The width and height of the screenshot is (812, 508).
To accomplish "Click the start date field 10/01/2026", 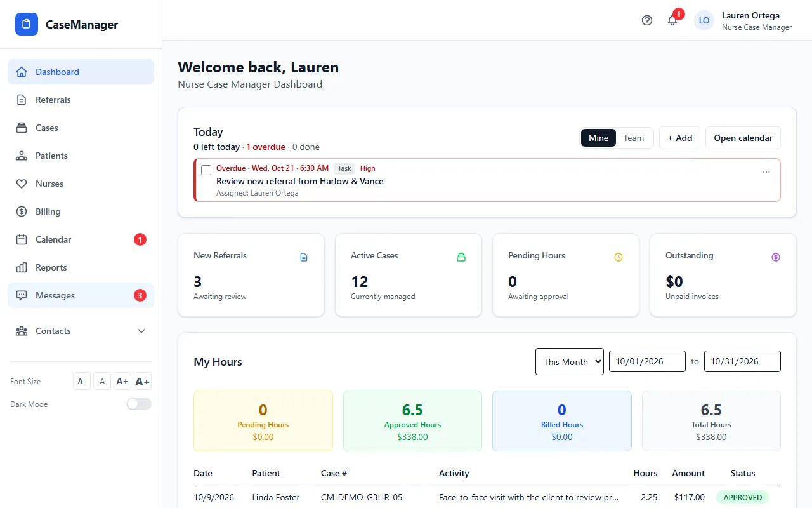I will 647,361.
